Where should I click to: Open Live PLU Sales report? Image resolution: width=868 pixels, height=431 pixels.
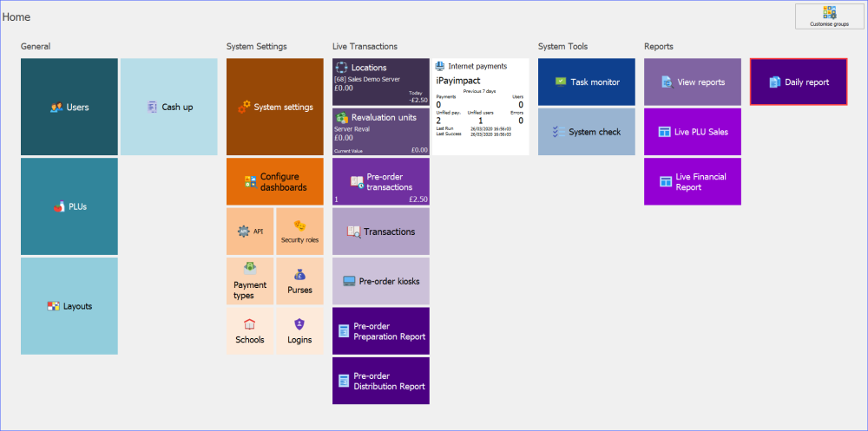[693, 132]
